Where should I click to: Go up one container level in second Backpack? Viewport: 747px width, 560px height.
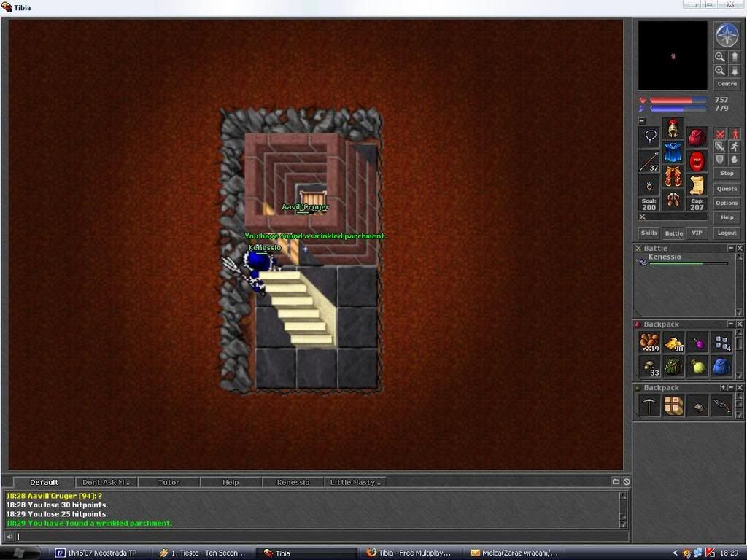tap(723, 388)
